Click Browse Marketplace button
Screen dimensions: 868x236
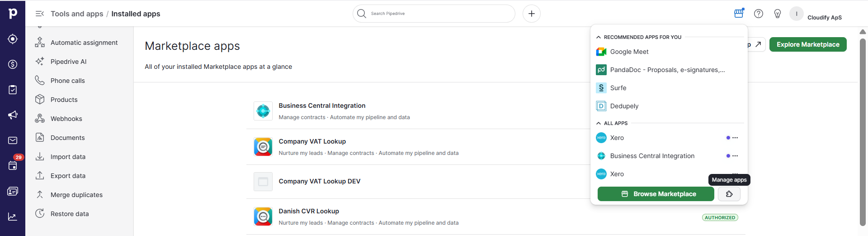point(656,194)
